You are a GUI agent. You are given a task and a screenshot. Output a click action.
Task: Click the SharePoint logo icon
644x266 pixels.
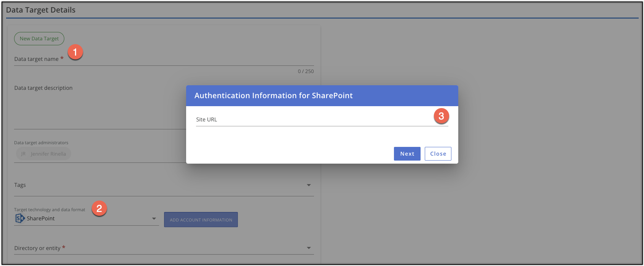coord(20,218)
